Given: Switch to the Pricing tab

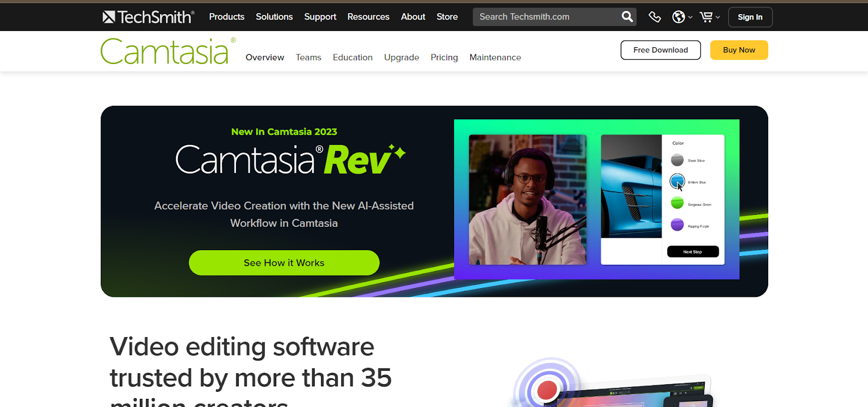Looking at the screenshot, I should point(444,58).
